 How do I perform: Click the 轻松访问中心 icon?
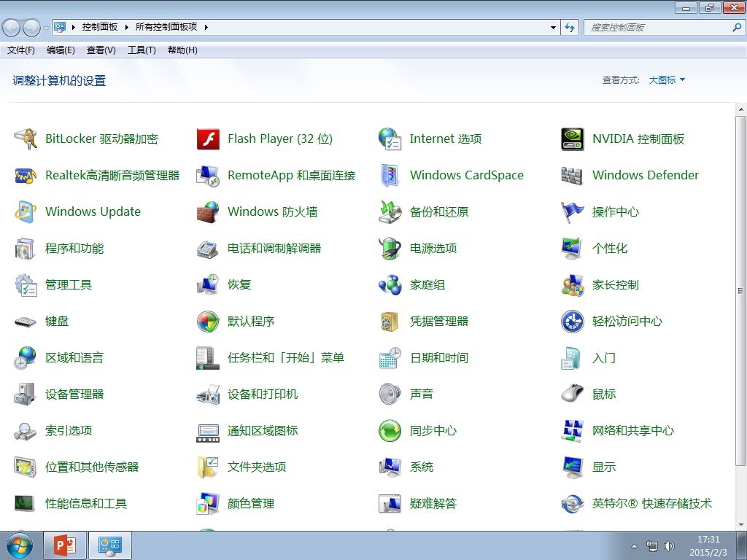572,322
